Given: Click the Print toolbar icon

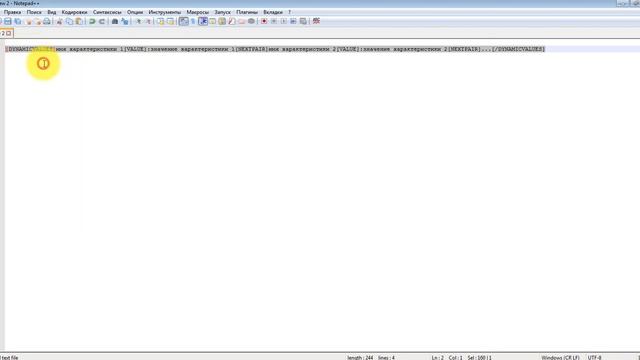Looking at the screenshot, I should coord(47,21).
